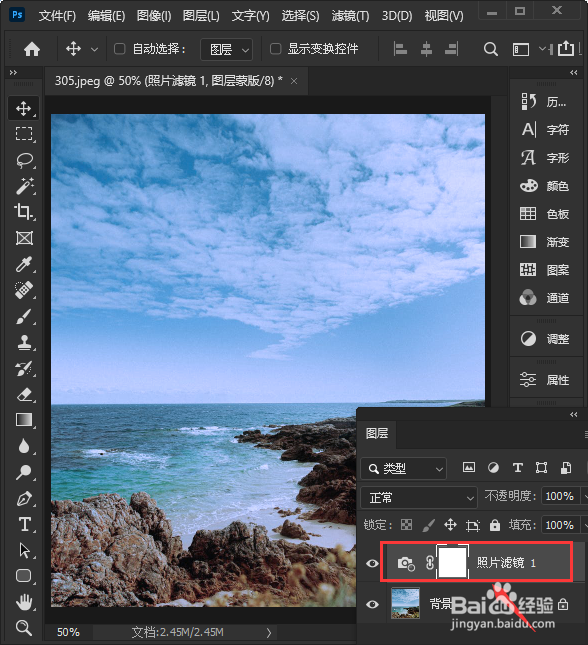This screenshot has width=588, height=645.
Task: Expand the toolbox with double-arrow icon
Action: 13,72
